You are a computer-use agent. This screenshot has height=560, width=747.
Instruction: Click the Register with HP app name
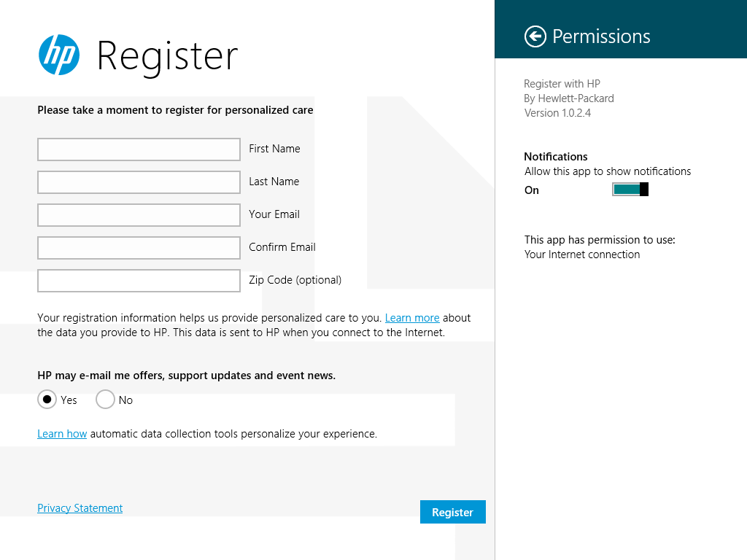click(x=562, y=84)
